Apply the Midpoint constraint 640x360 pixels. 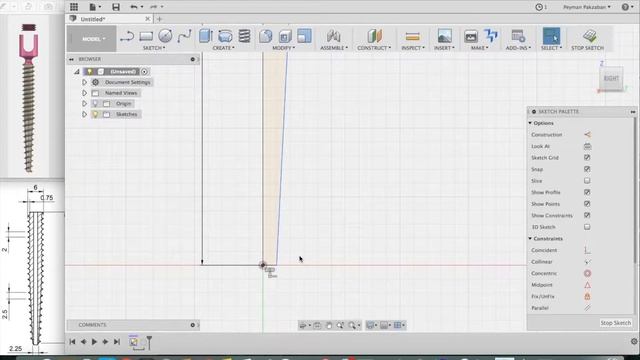click(587, 285)
